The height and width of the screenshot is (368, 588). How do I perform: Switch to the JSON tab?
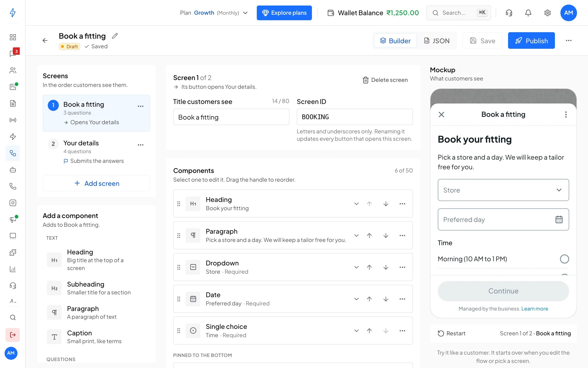437,41
